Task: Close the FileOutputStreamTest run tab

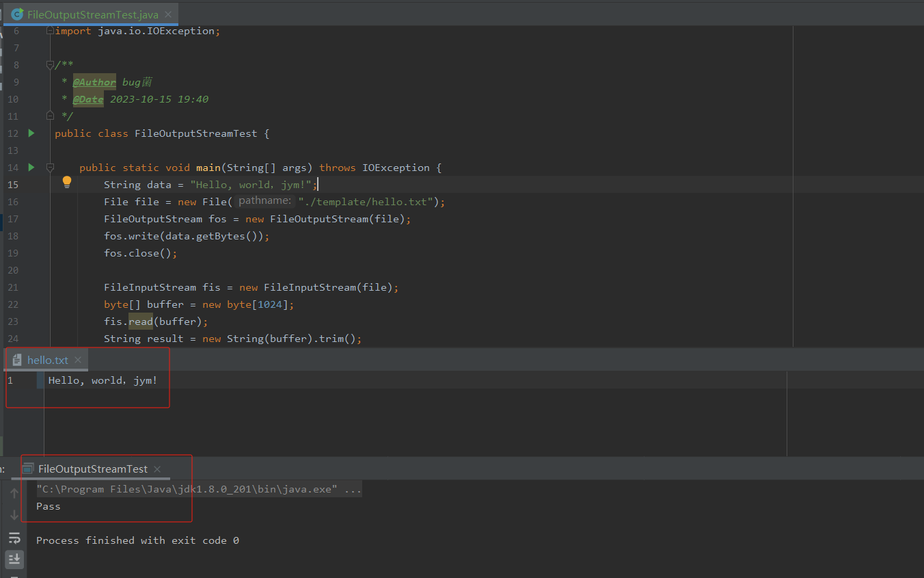Action: click(157, 469)
